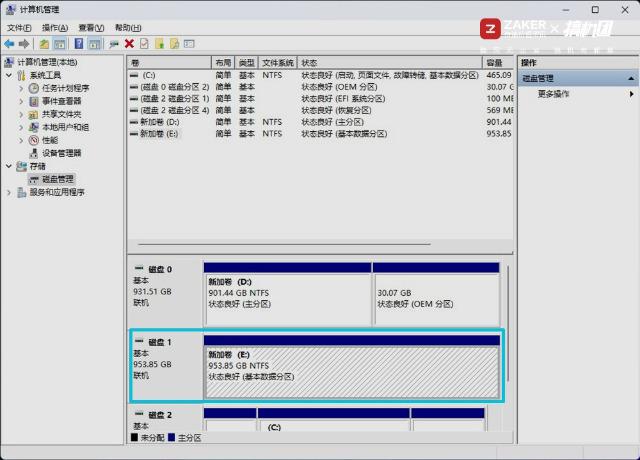Click the 计算机管理(本地) root icon
Viewport: 640px width, 460px height.
[9, 62]
